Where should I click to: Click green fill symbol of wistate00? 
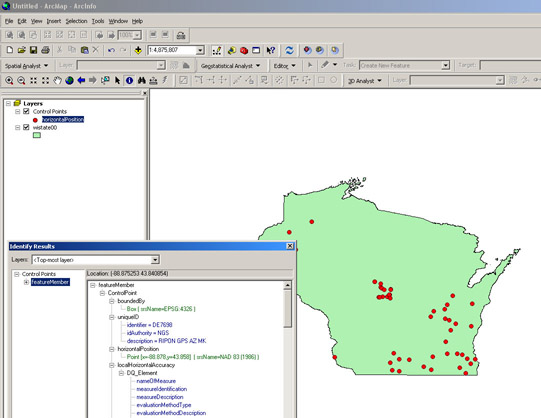tap(37, 135)
